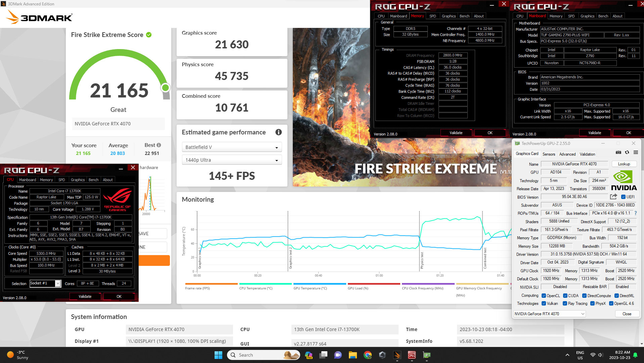
Task: Toggle the OpenCL checkbox
Action: coord(544,296)
